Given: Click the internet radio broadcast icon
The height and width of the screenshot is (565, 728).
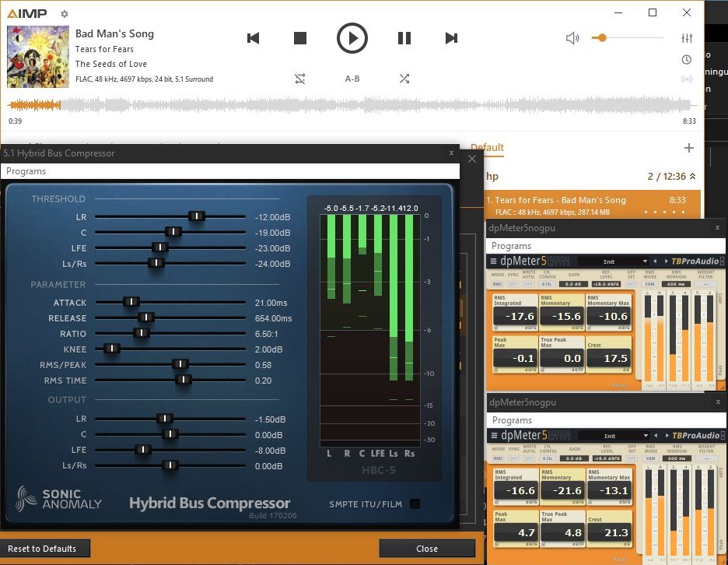Looking at the screenshot, I should tap(687, 79).
